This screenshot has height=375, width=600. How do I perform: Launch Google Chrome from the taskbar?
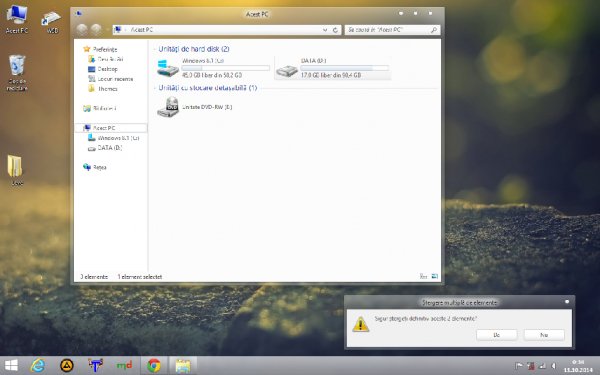154,365
